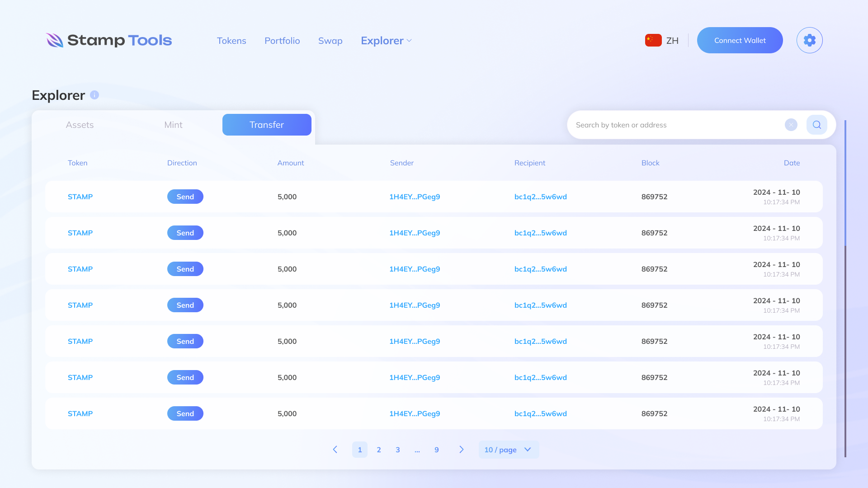
Task: Switch to the Assets tab
Action: pyautogui.click(x=80, y=125)
